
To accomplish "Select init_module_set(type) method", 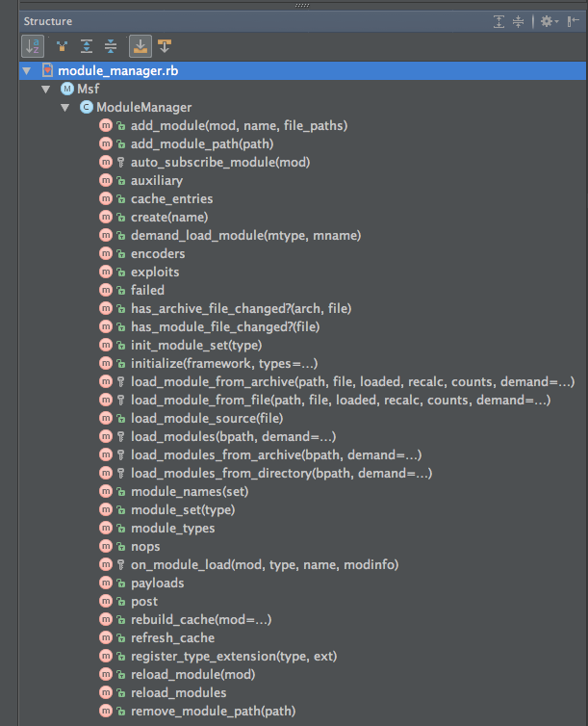I will pos(196,345).
